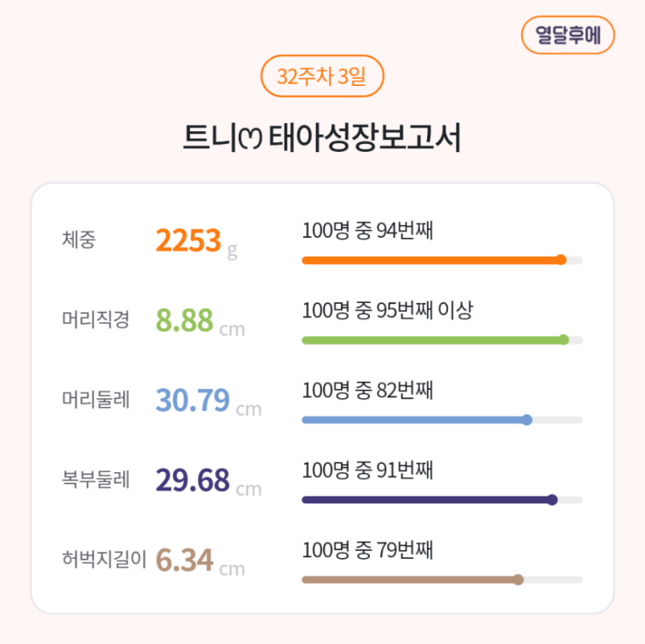Viewport: 645px width, 644px height.
Task: Click the 32주차 3일 week badge
Action: click(x=322, y=76)
